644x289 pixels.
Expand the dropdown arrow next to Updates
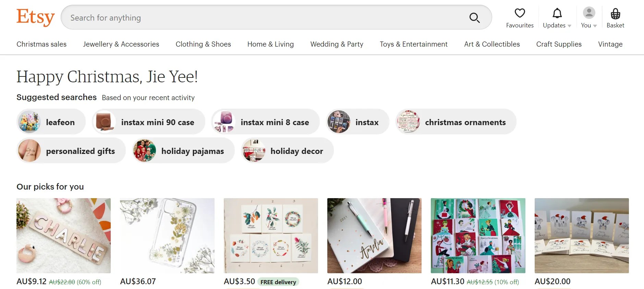(x=570, y=25)
